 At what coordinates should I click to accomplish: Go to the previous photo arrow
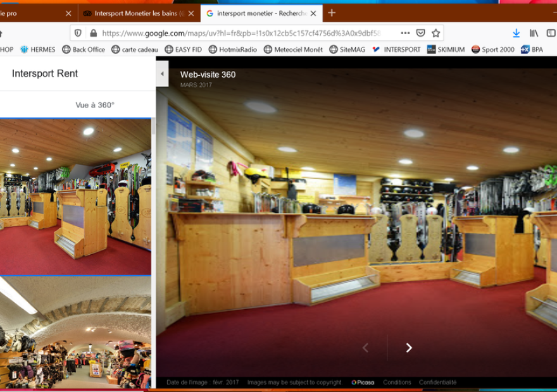click(365, 348)
